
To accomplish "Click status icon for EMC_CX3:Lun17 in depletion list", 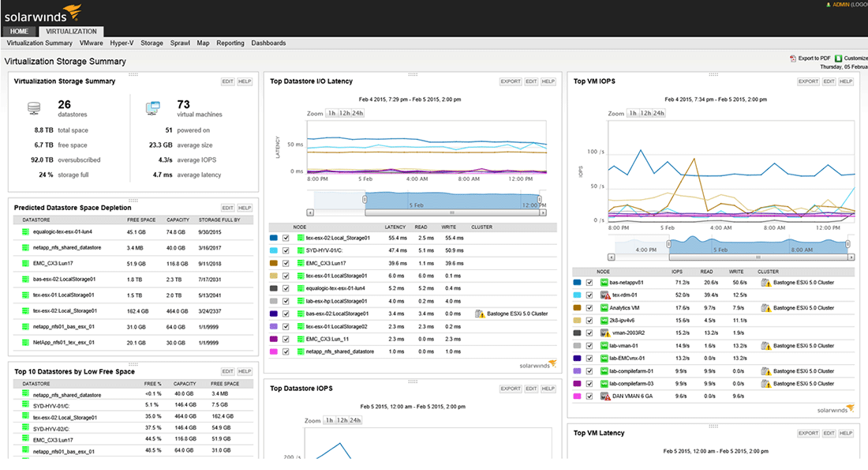I will pos(25,263).
